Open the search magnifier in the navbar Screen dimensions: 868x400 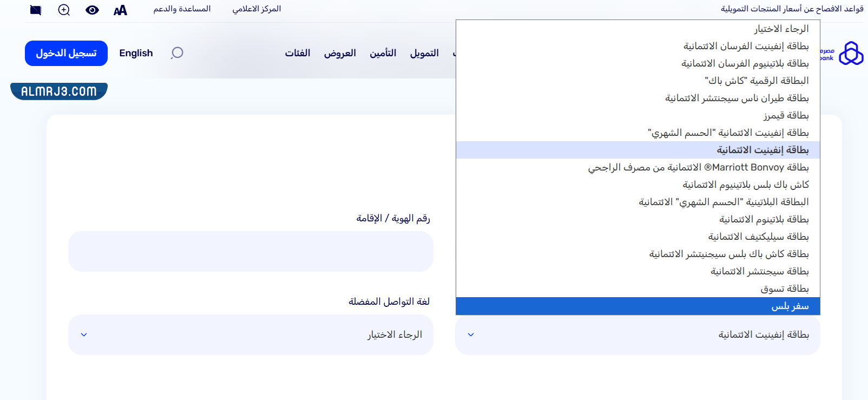pos(177,53)
